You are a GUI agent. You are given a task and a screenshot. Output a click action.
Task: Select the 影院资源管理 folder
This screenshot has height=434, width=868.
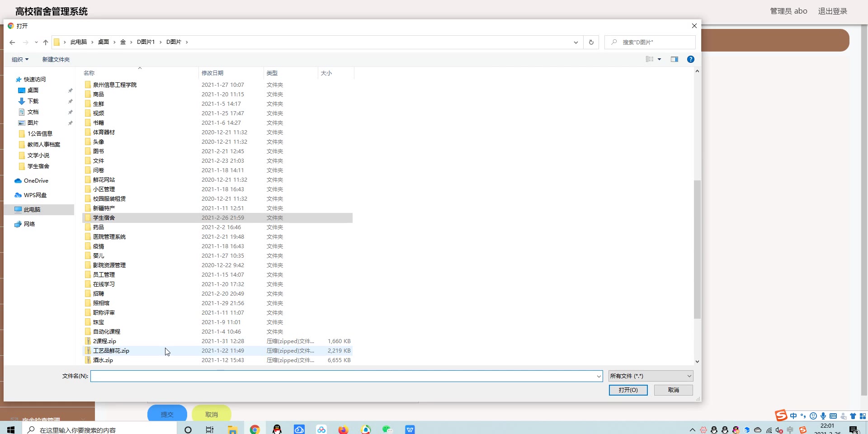click(217, 265)
